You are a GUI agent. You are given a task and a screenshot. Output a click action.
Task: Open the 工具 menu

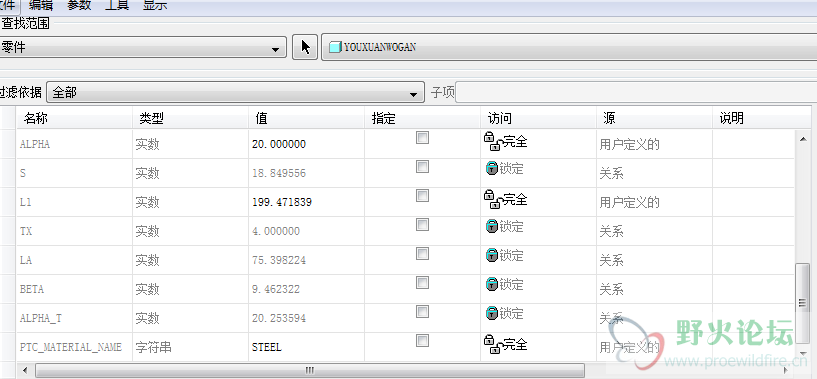(x=117, y=5)
